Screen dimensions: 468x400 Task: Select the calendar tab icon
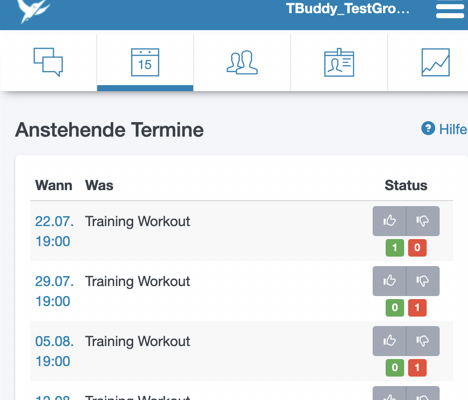click(x=145, y=62)
